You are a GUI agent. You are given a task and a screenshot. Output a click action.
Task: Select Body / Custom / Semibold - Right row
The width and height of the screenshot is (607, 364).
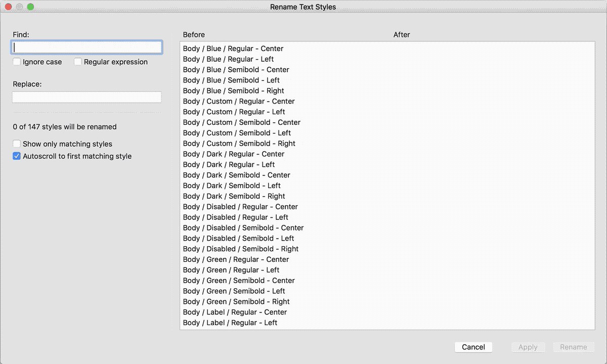coord(387,144)
